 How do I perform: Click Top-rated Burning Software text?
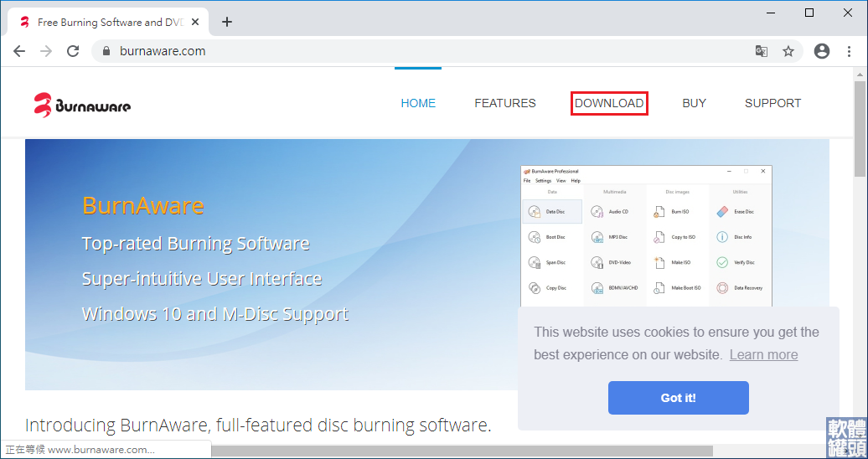pos(195,243)
